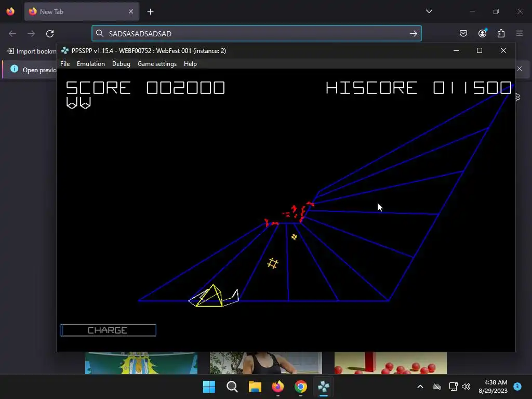This screenshot has width=532, height=399.
Task: Click the address bar with SADSASADSADSAD
Action: click(x=256, y=34)
